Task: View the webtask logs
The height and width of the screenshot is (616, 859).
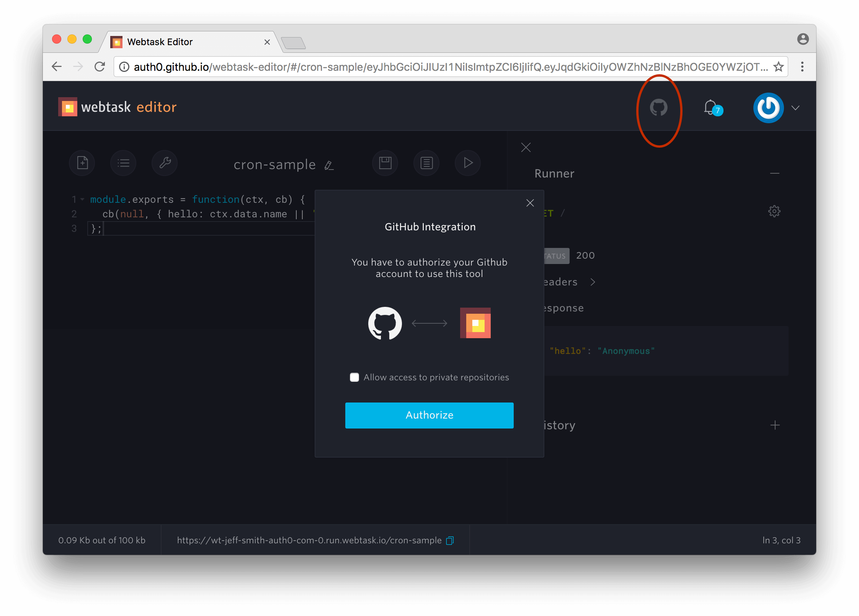Action: tap(426, 163)
